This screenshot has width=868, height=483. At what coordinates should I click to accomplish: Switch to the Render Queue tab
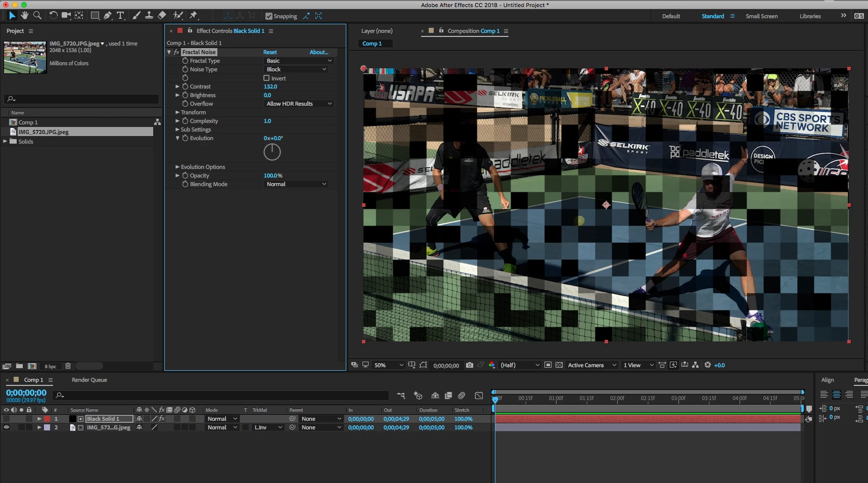89,380
